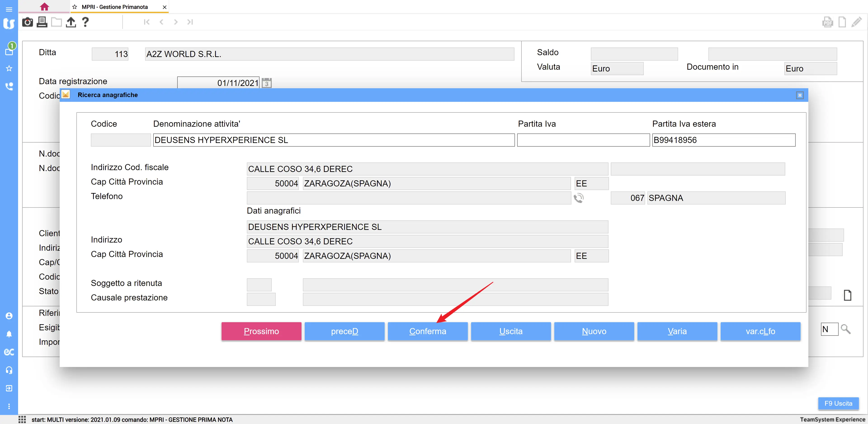Click the headset support icon in sidebar

(9, 370)
